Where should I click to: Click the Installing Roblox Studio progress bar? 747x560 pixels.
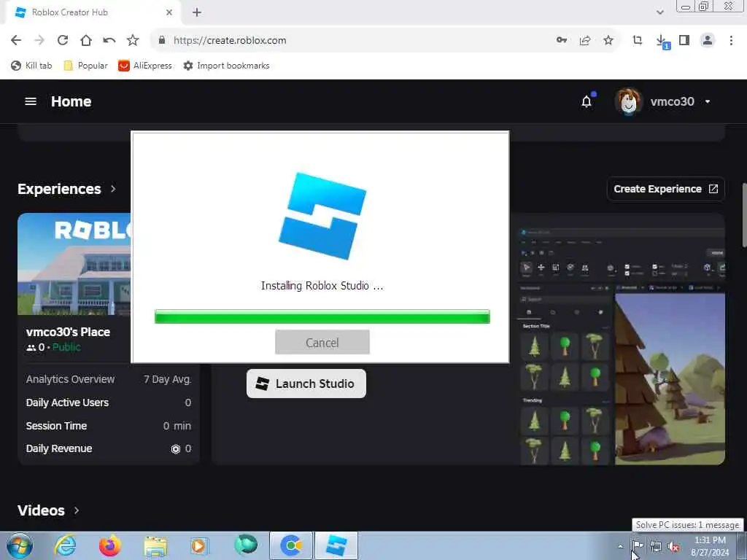coord(322,316)
